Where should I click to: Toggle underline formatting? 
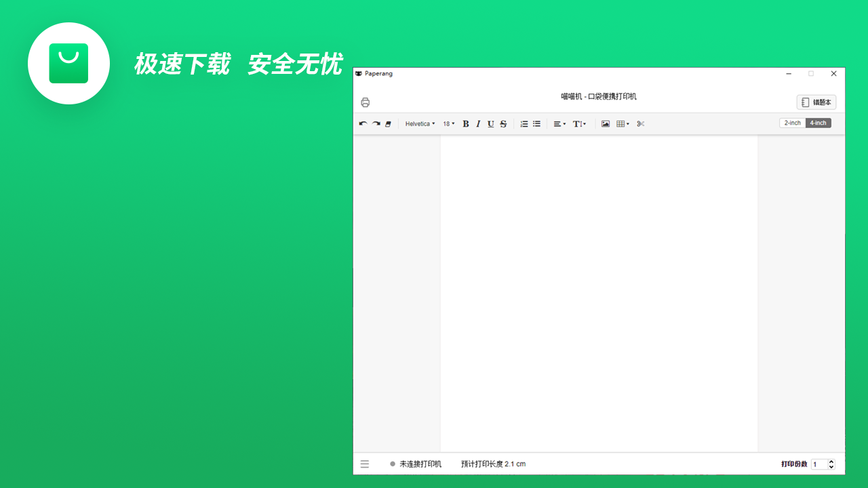(490, 123)
